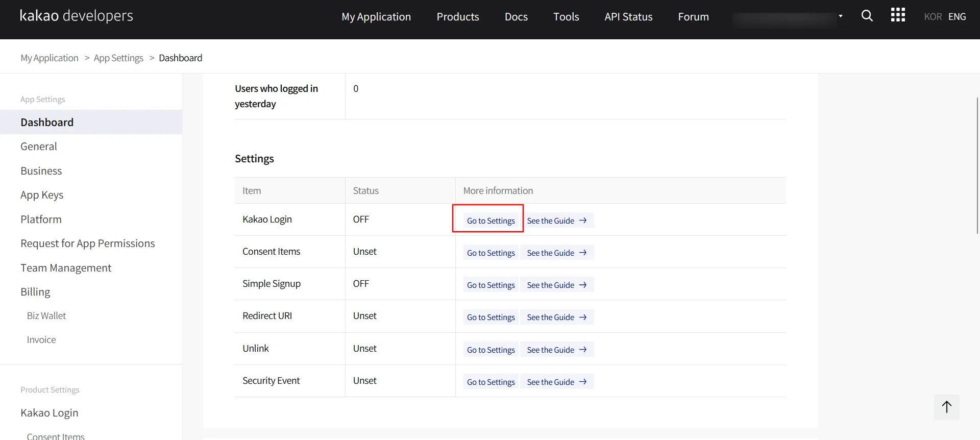Switch language to KOR
Screen dimensions: 980x440
pyautogui.click(x=933, y=16)
